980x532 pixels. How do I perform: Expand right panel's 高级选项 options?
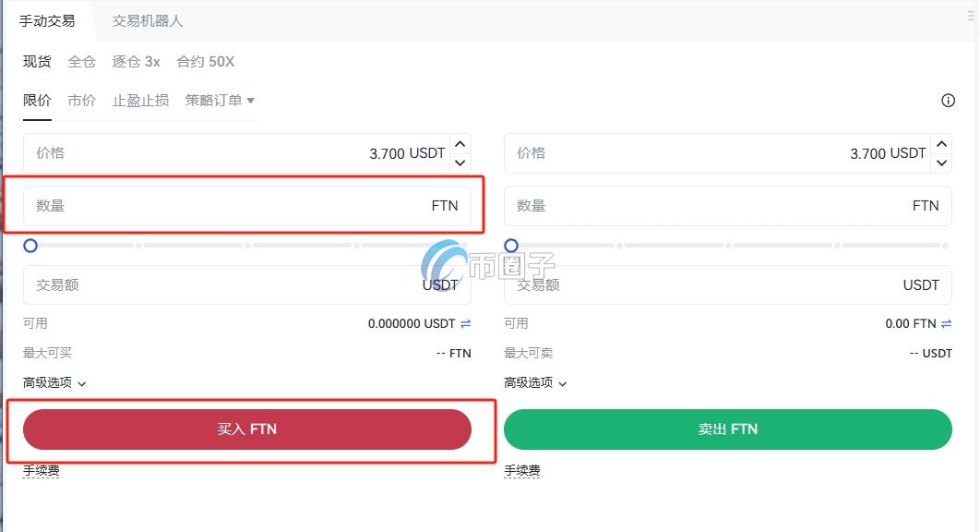(533, 382)
